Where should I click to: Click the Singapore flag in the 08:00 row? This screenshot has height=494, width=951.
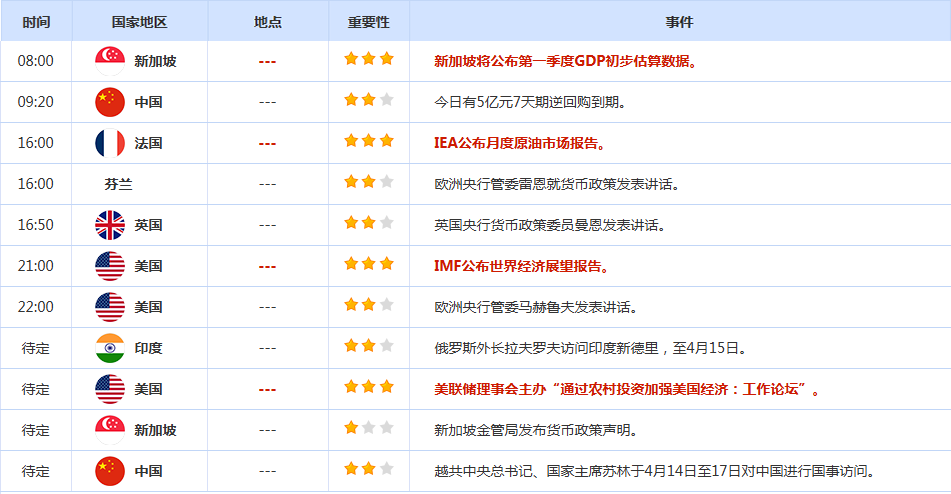109,61
